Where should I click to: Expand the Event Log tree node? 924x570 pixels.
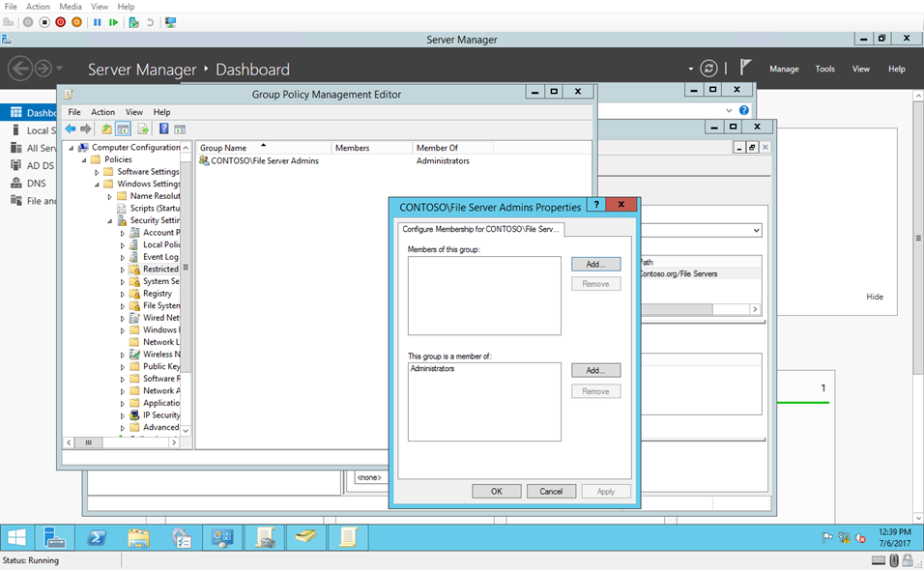pyautogui.click(x=123, y=258)
